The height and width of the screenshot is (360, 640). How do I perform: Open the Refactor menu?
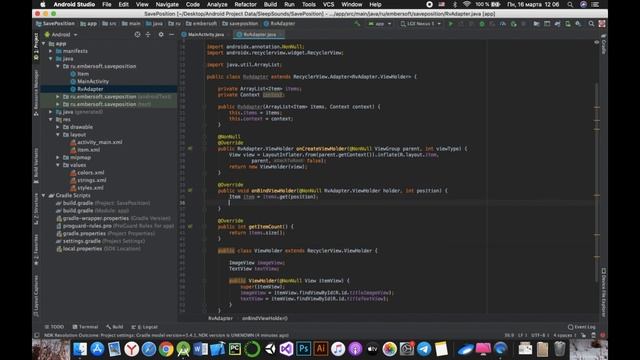point(245,4)
